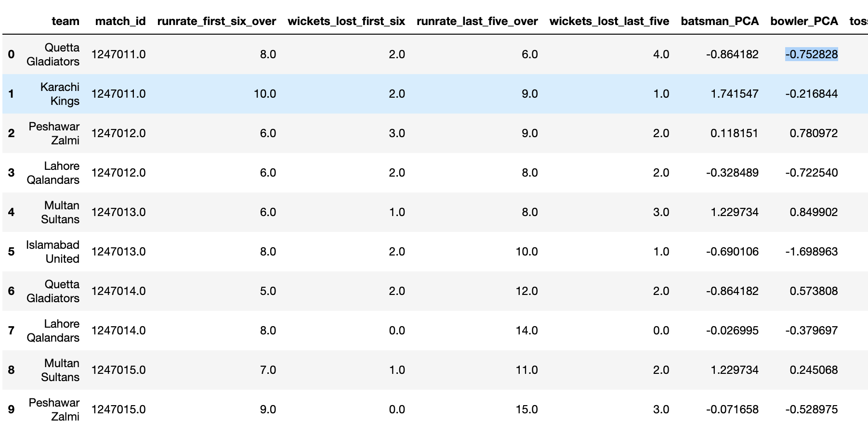Click row index 5
Viewport: 868px width, 434px height.
(11, 252)
